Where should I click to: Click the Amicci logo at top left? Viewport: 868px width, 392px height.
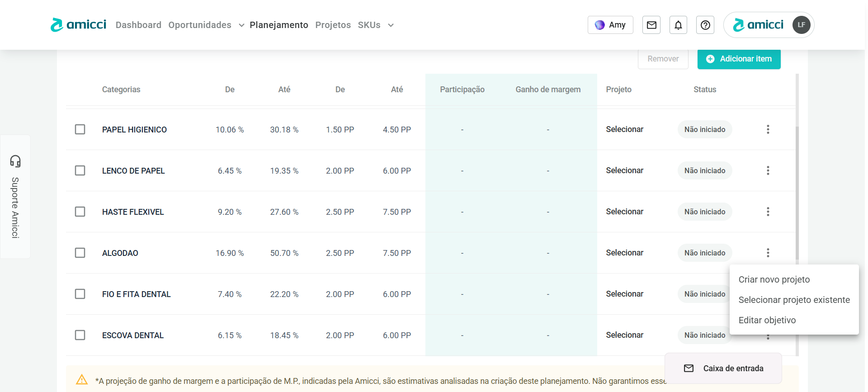(79, 25)
